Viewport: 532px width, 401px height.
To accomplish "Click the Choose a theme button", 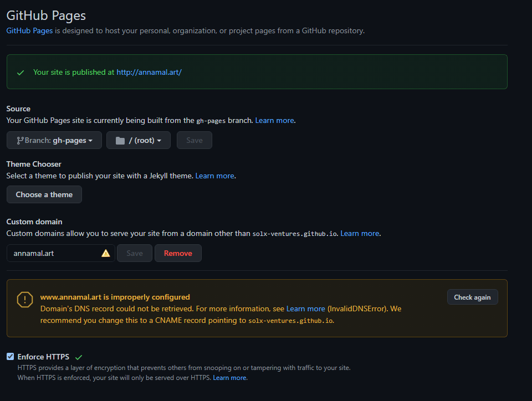I will [x=44, y=194].
